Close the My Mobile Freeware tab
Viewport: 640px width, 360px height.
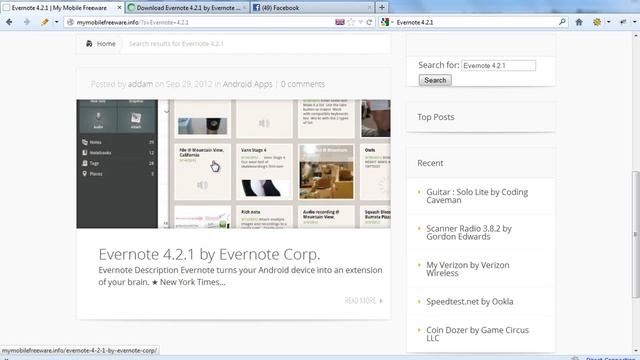(x=119, y=8)
